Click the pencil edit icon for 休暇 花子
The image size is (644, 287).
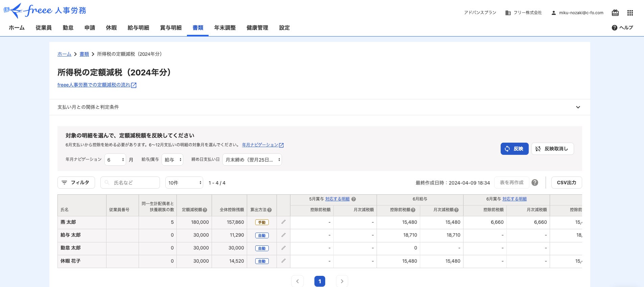283,261
